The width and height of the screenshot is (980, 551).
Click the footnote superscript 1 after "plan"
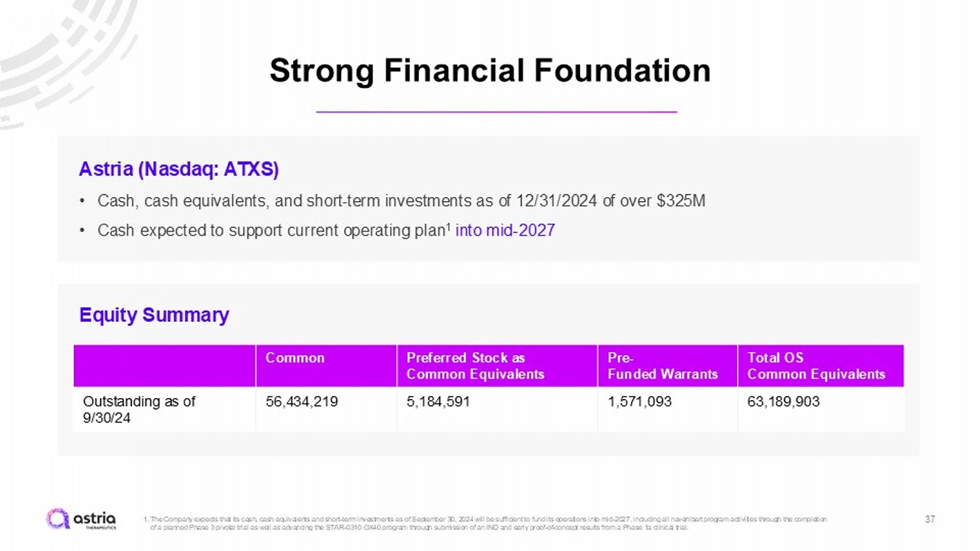[x=448, y=226]
